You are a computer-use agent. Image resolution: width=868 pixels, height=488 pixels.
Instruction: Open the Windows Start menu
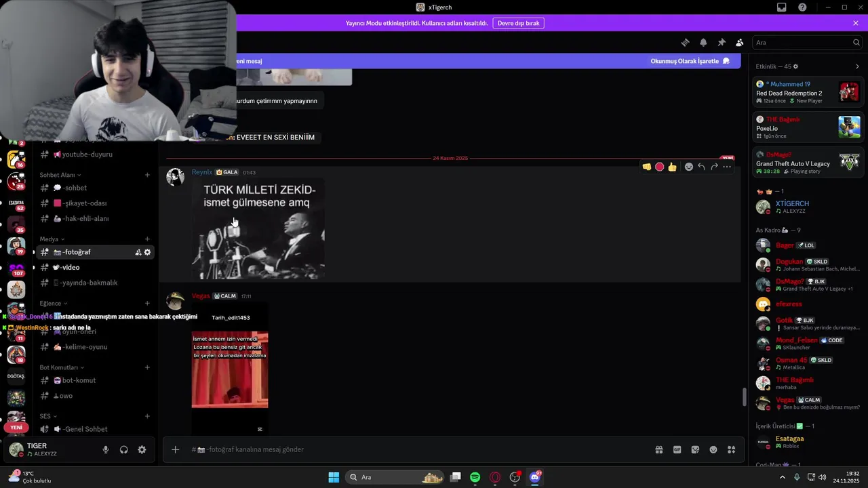[334, 477]
